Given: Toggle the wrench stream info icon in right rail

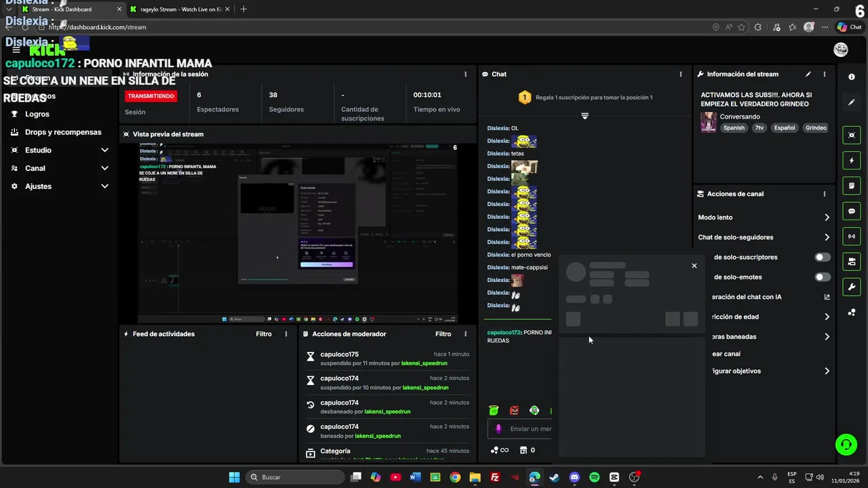Looking at the screenshot, I should point(852,287).
